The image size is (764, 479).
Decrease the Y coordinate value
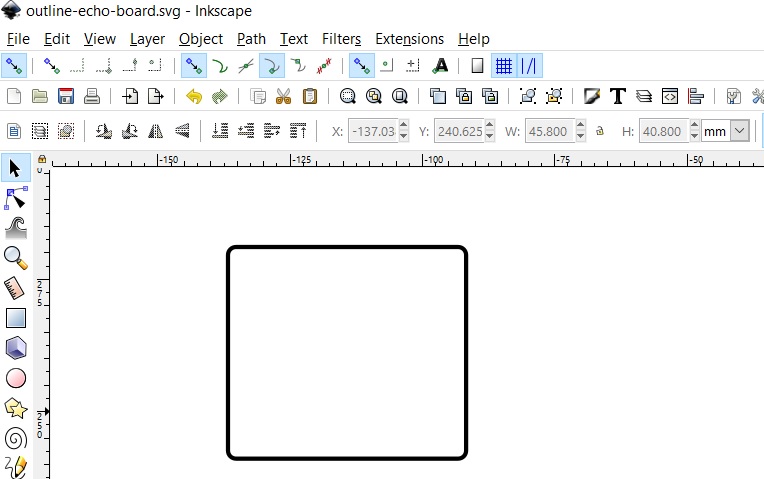click(490, 137)
